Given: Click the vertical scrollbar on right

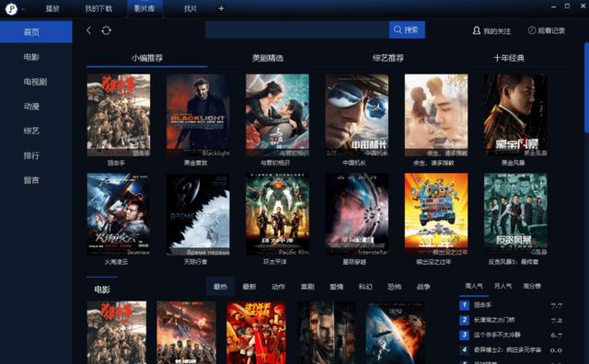Looking at the screenshot, I should 586,87.
